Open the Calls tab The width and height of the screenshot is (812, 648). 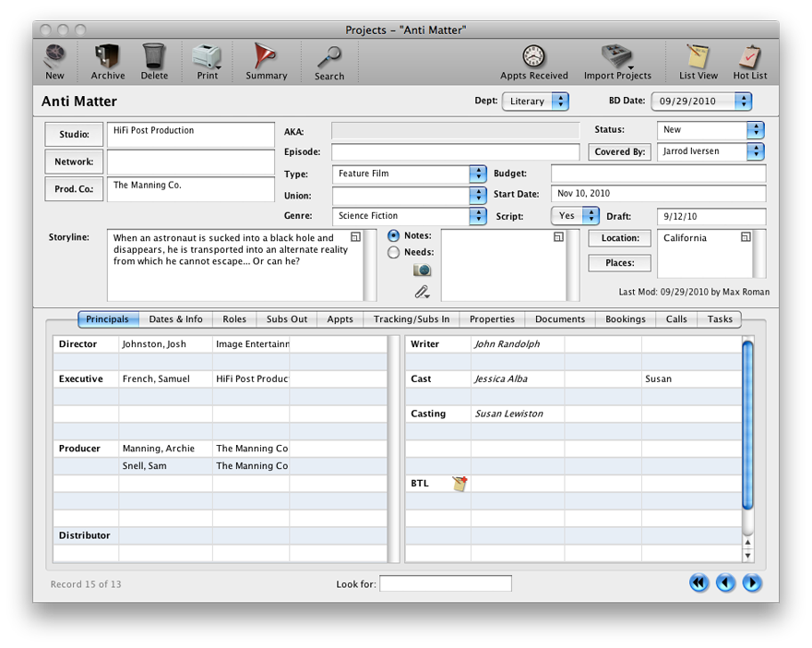pos(676,319)
